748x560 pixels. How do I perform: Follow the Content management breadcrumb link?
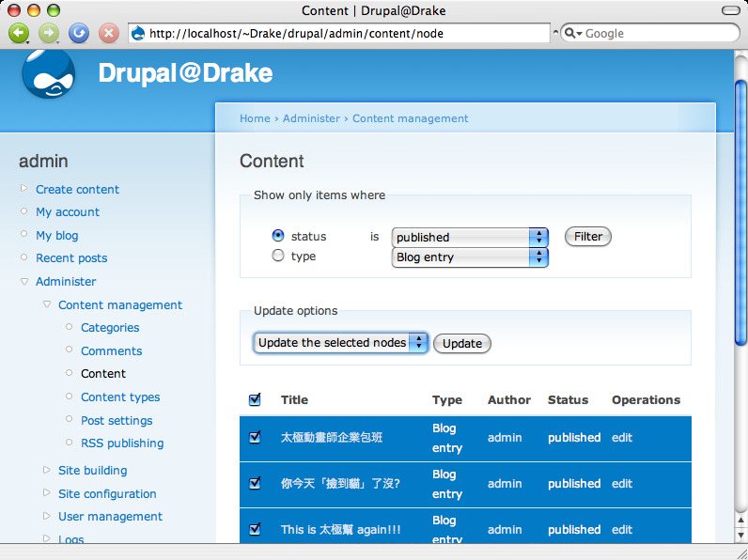411,118
